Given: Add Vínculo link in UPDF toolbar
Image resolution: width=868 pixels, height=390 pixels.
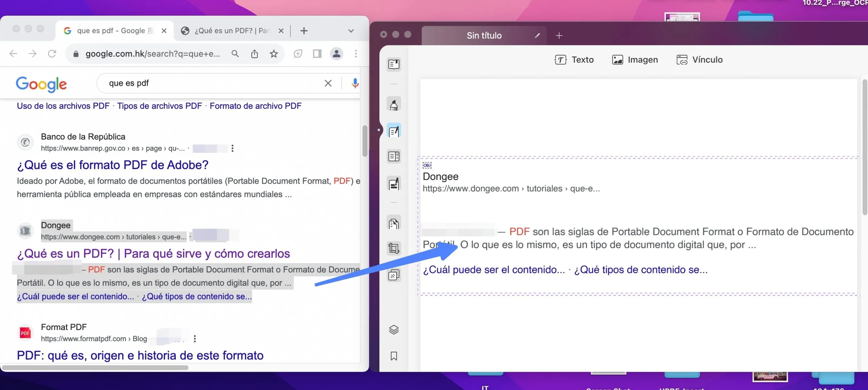Looking at the screenshot, I should [x=699, y=60].
